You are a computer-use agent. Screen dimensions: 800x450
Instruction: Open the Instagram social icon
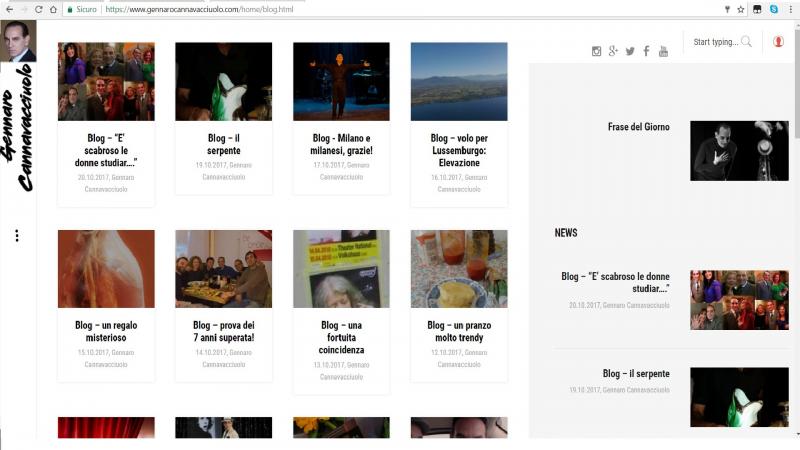pos(597,51)
